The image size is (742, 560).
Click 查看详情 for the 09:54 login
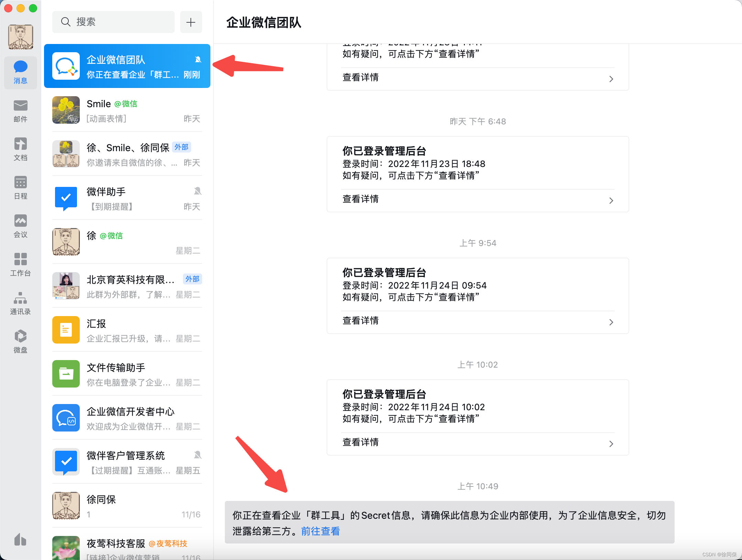click(361, 321)
